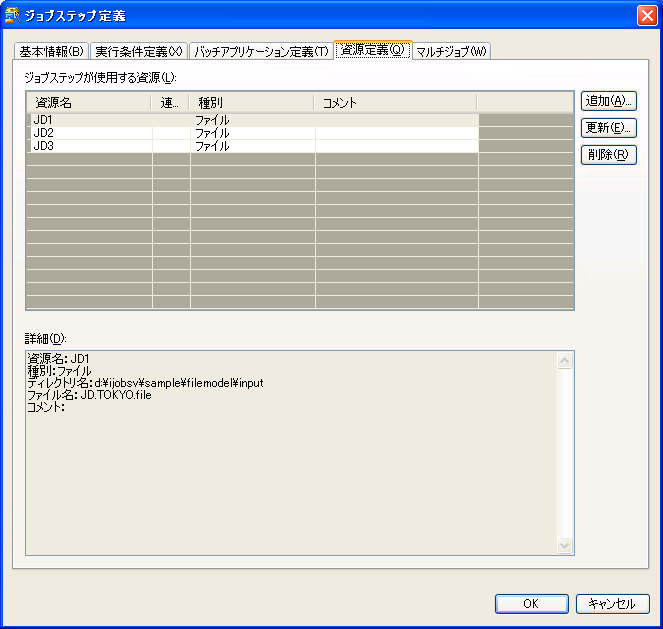This screenshot has height=629, width=663.
Task: Click the 種別 column header
Action: [252, 103]
